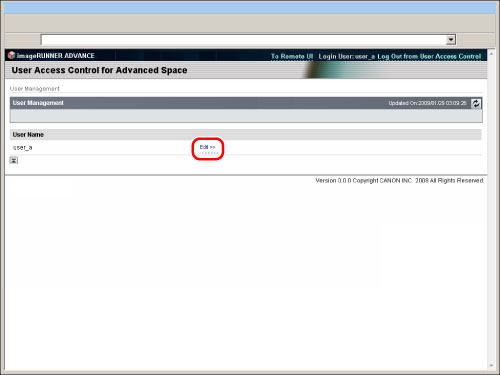This screenshot has height=375, width=500.
Task: Click the return-to-top icon below user_a
Action: click(14, 160)
